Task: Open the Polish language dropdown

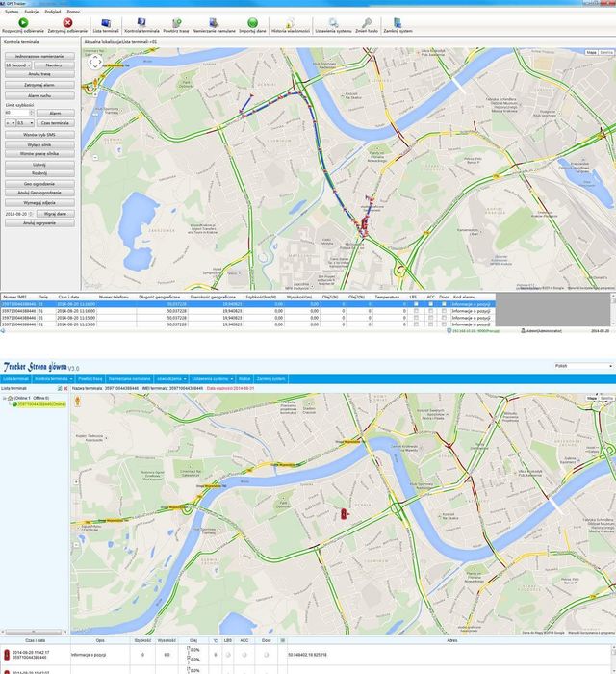Action: tap(582, 366)
